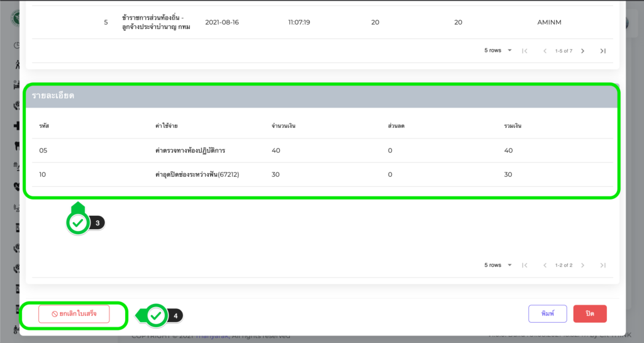Jump to first page of details table
This screenshot has height=343, width=644.
coord(525,266)
